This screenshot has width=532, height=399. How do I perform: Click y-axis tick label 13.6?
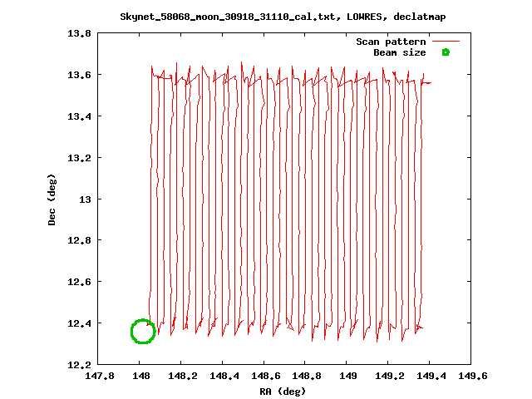coord(80,75)
